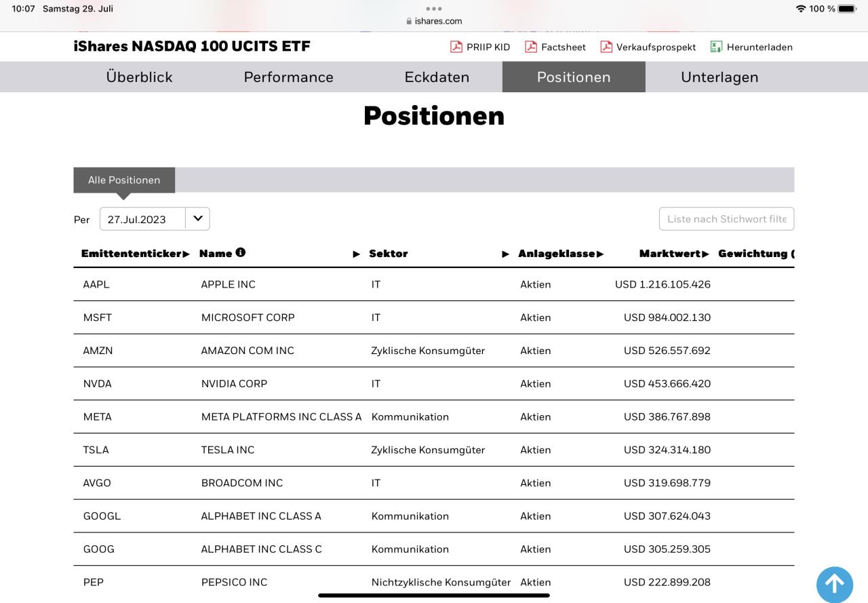This screenshot has height=603, width=868.
Task: Tap the blue scroll-to-top arrow button
Action: pyautogui.click(x=834, y=584)
